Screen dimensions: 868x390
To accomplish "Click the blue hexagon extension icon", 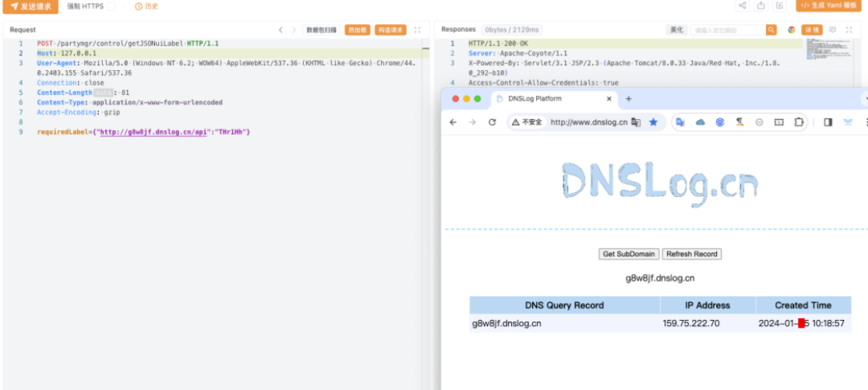I will point(720,122).
